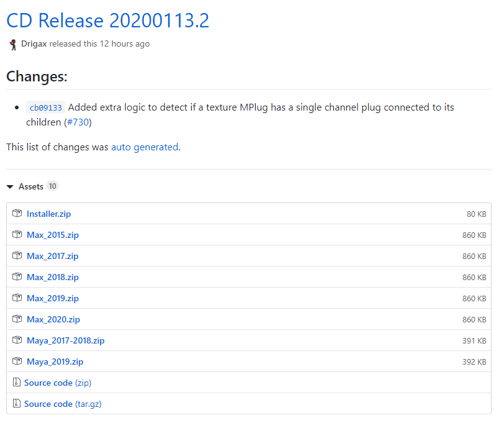504x446 pixels.
Task: Click the 'released this 12 hours ago' text
Action: pos(99,43)
